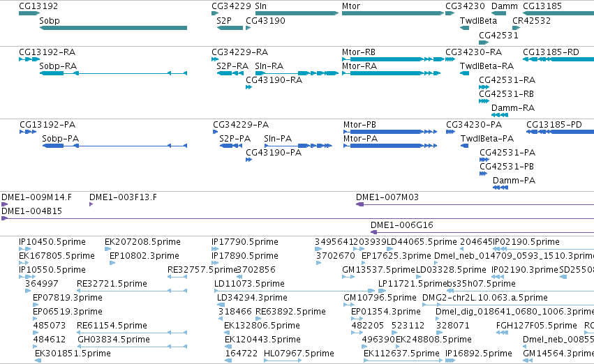594x364 pixels.
Task: Select the CG42531-RB transcript label
Action: (507, 94)
